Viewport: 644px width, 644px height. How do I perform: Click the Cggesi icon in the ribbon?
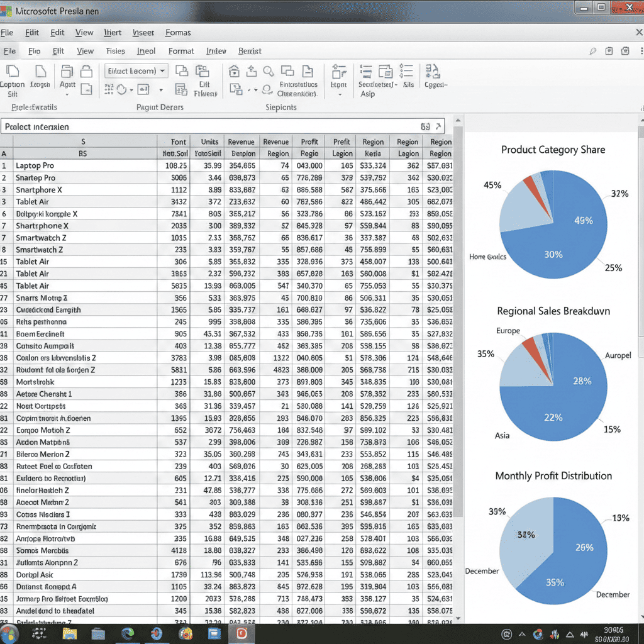coord(433,72)
